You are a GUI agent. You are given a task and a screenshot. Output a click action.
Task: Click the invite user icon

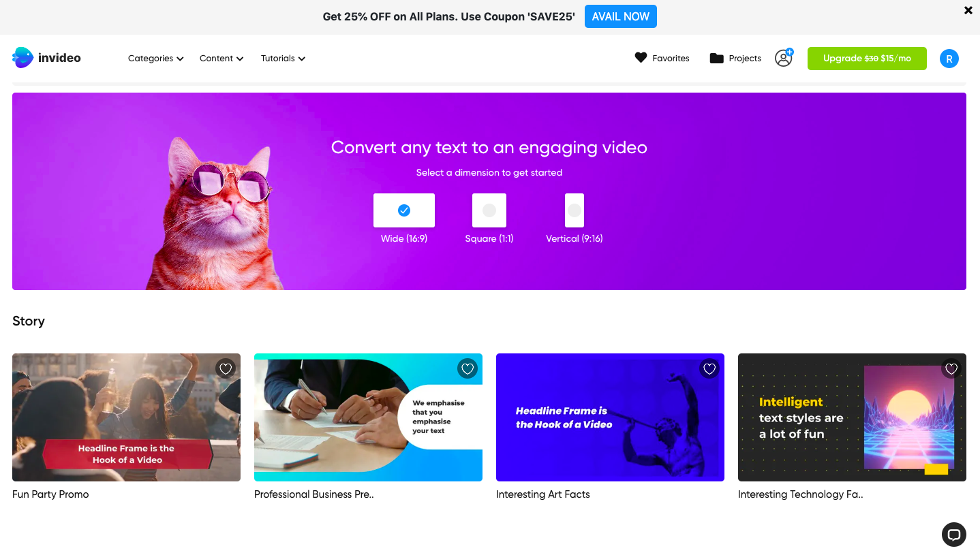pyautogui.click(x=784, y=58)
